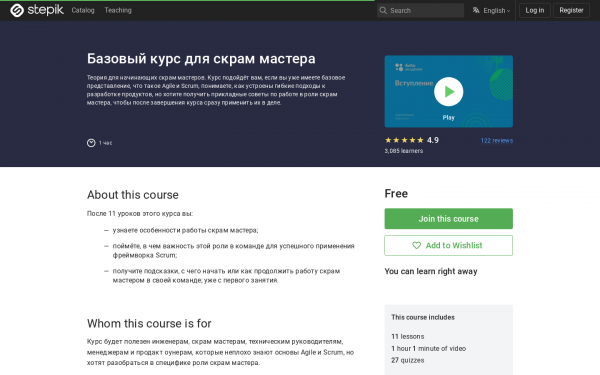Click 1 hour 1 minute of video entry
Screen dimensions: 600x375
429,348
